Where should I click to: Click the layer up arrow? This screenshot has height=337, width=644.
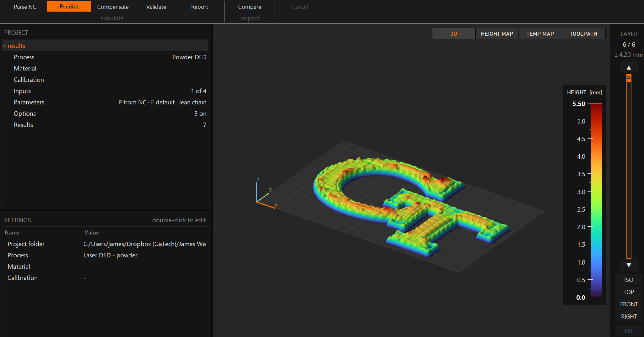(x=629, y=68)
